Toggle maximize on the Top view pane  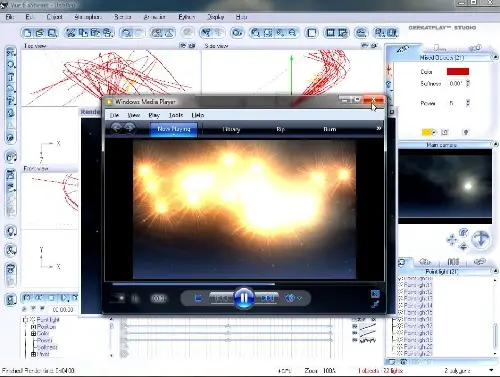click(192, 45)
